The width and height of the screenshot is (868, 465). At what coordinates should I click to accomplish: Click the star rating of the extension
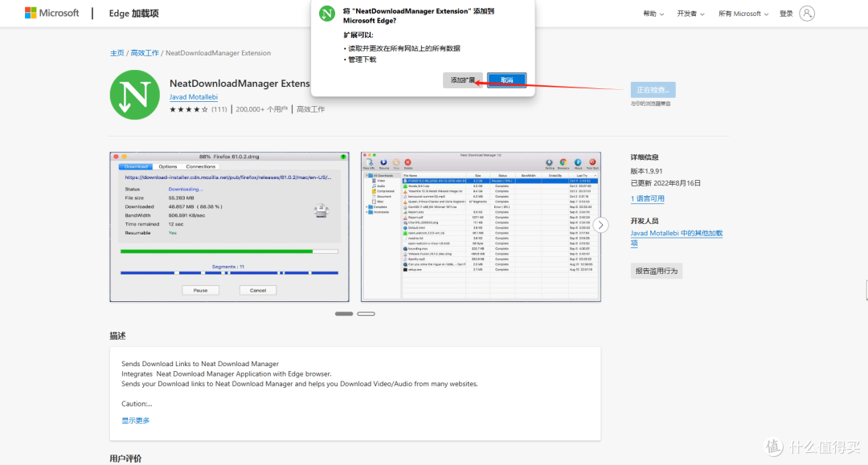188,109
